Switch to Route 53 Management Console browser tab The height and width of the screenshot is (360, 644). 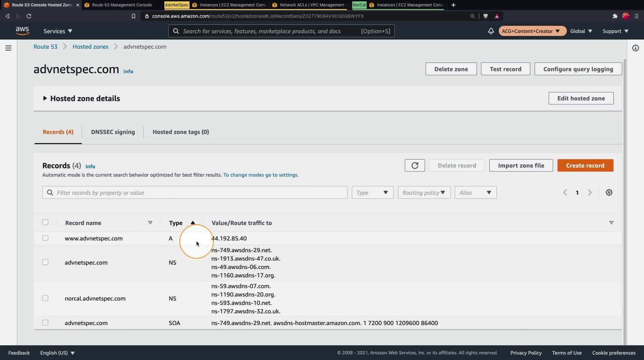click(122, 5)
